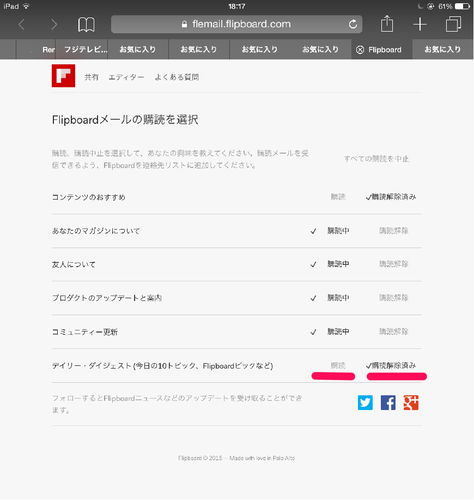Click the コミュニティー更新 row label
This screenshot has width=474, height=500.
coord(85,332)
